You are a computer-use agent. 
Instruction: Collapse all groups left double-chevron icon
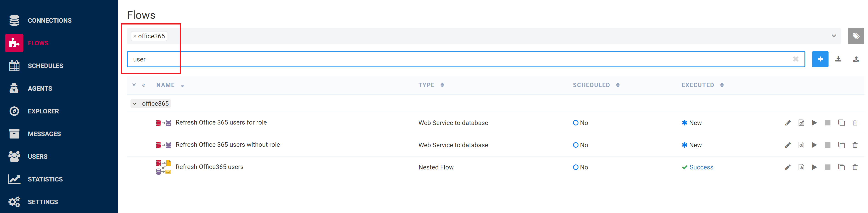click(144, 85)
